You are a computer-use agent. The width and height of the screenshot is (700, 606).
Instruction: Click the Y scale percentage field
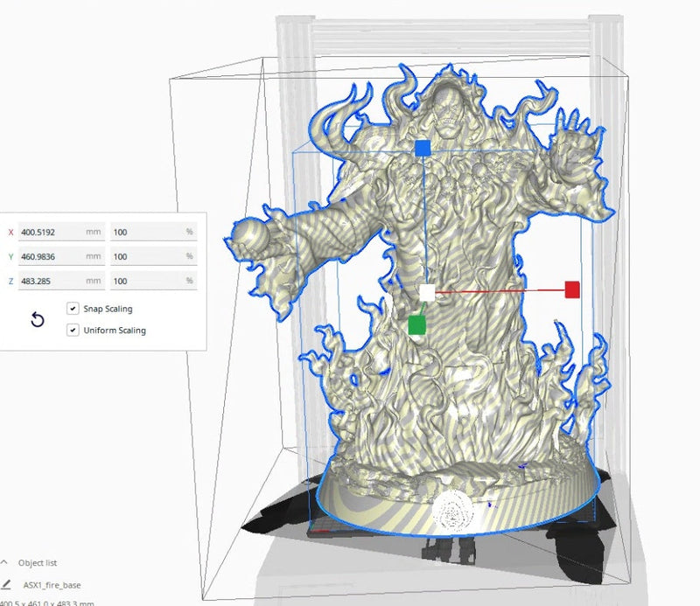click(151, 257)
